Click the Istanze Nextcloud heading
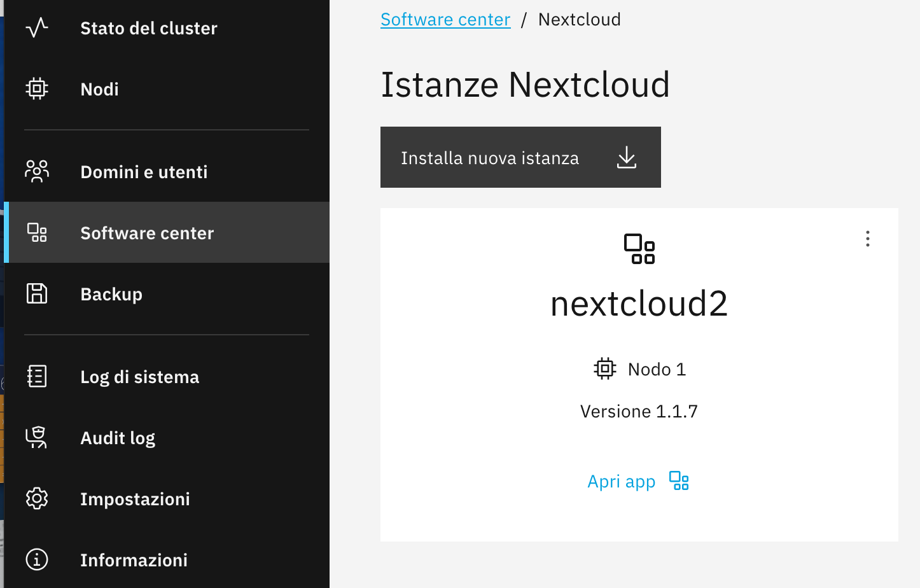The width and height of the screenshot is (920, 588). (526, 85)
